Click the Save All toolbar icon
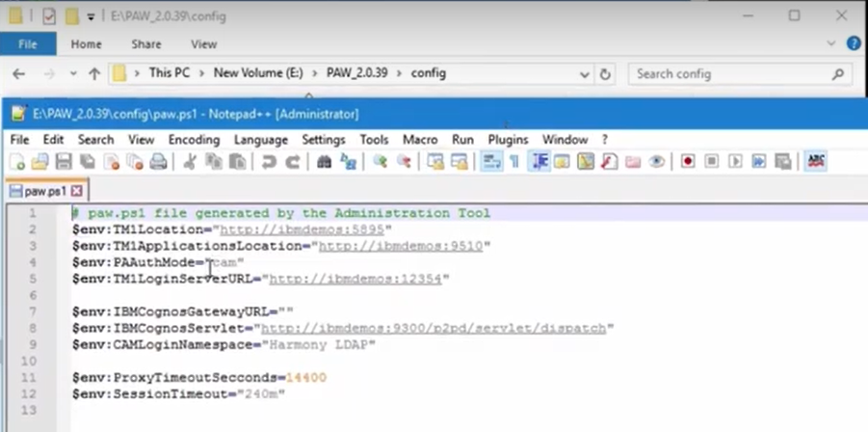Screen dimensions: 868x432 87,162
